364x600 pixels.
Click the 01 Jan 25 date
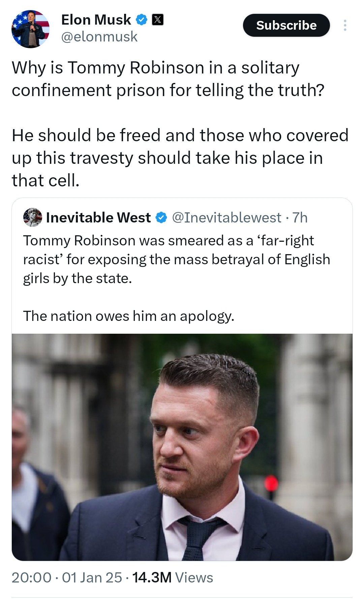(92, 577)
